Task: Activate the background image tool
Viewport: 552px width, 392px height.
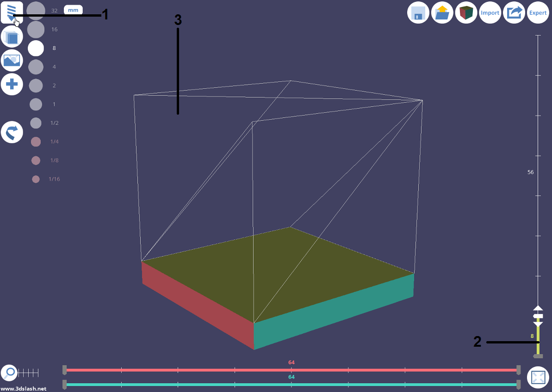Action: pos(12,61)
